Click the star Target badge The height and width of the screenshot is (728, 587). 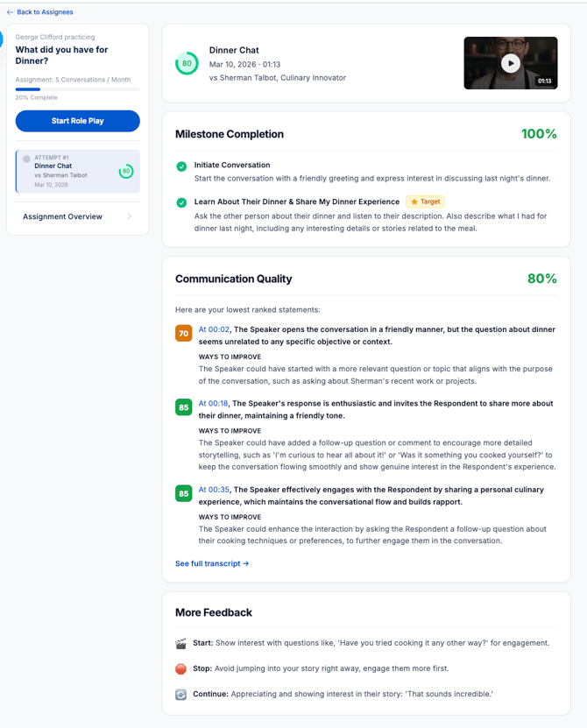425,201
